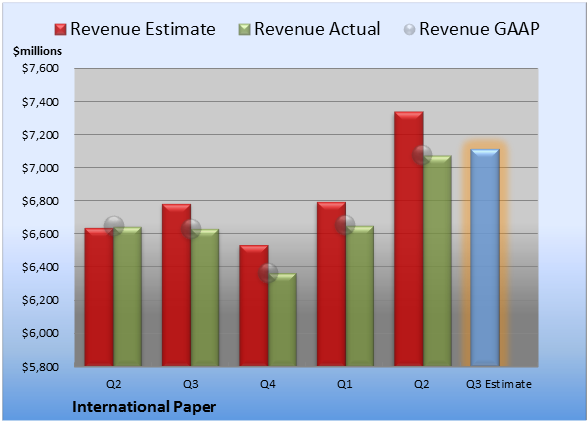Select the blue Q3 Estimate bar
Image resolution: width=588 pixels, height=422 pixels.
[485, 257]
